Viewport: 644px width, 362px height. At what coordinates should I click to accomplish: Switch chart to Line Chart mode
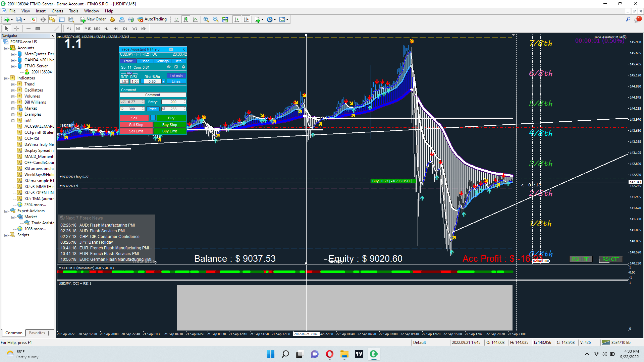[195, 19]
